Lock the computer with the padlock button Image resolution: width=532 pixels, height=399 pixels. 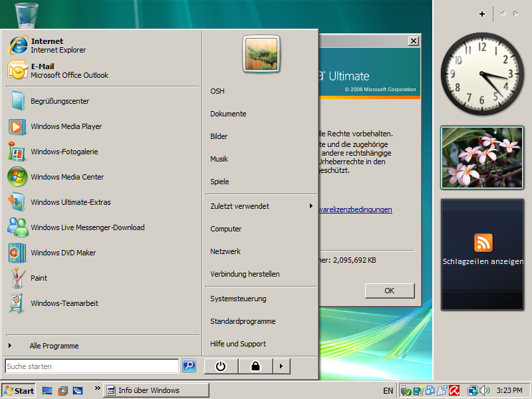[255, 366]
